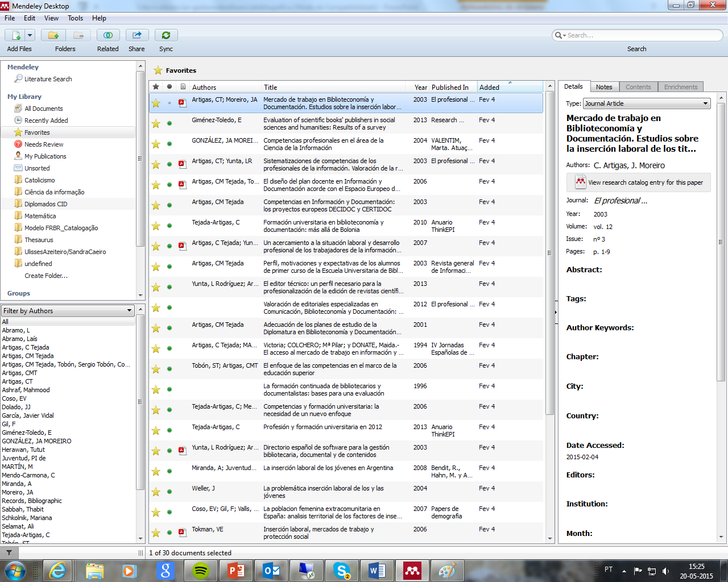This screenshot has width=728, height=582.
Task: Toggle favorite star for Weller, J row
Action: coord(156,492)
